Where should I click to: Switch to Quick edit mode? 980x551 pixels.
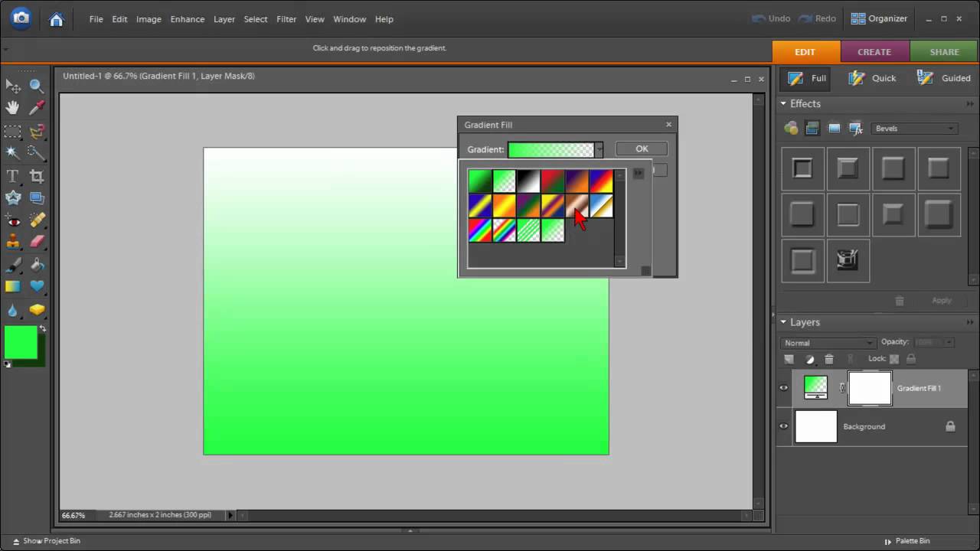click(873, 78)
